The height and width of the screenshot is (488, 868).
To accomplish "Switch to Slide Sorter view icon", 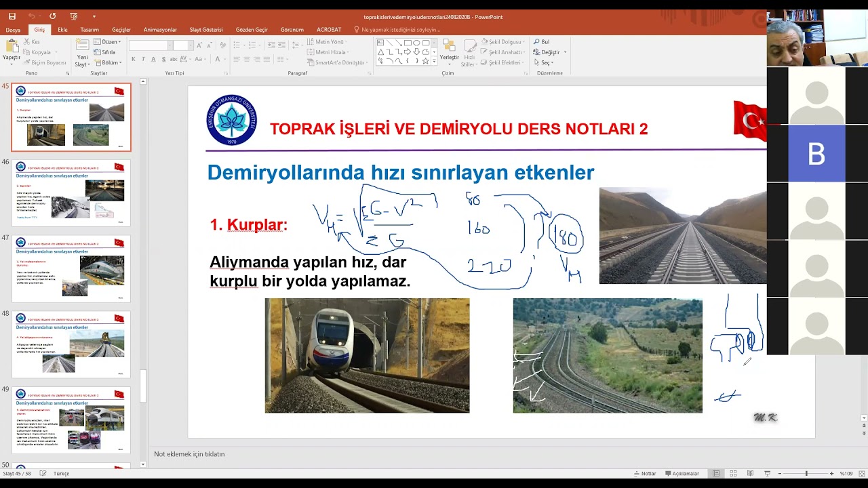I will coord(733,474).
